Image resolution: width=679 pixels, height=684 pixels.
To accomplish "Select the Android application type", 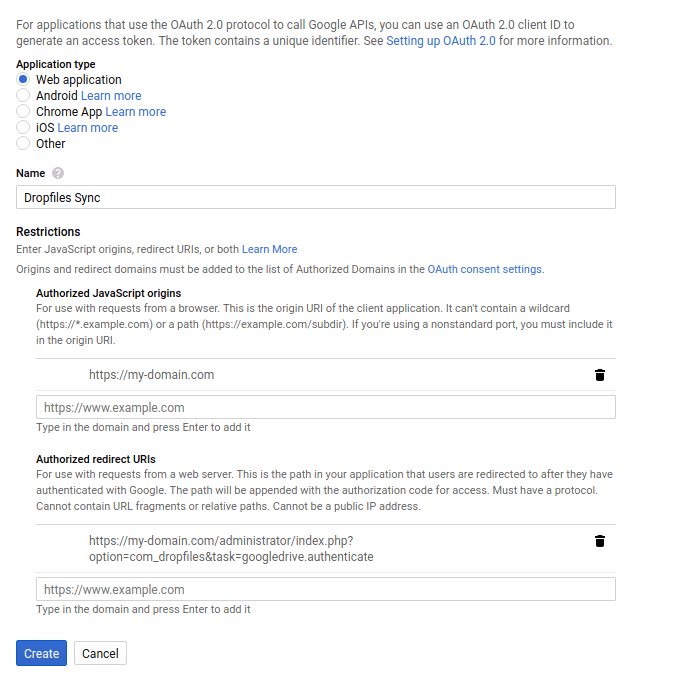I will tap(23, 95).
